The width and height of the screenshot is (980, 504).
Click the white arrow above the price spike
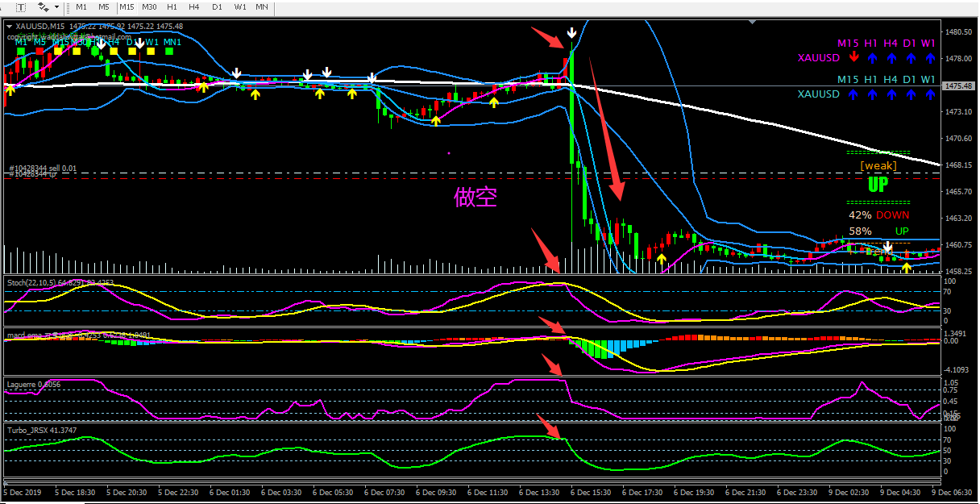(x=571, y=33)
